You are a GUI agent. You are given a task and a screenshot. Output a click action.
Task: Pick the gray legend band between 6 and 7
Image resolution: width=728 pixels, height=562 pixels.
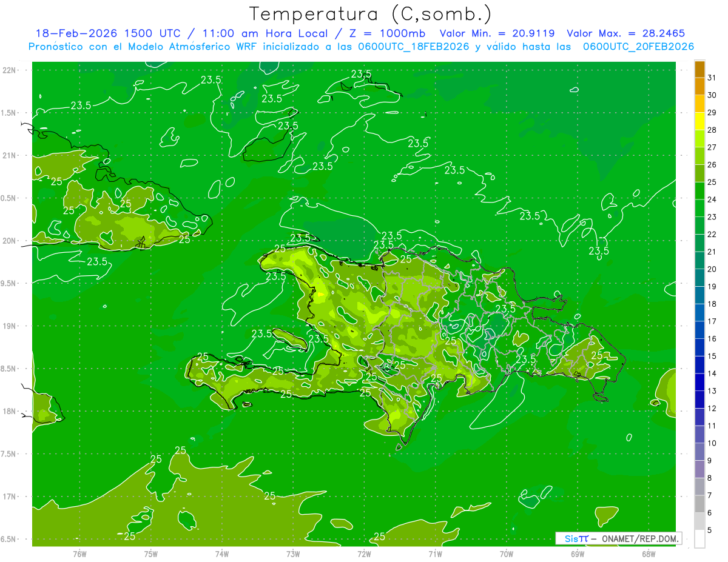pos(699,504)
